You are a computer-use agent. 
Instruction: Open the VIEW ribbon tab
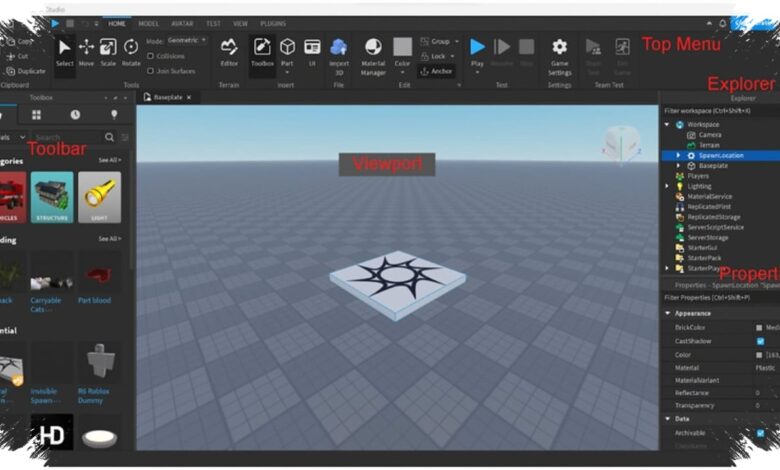[240, 23]
